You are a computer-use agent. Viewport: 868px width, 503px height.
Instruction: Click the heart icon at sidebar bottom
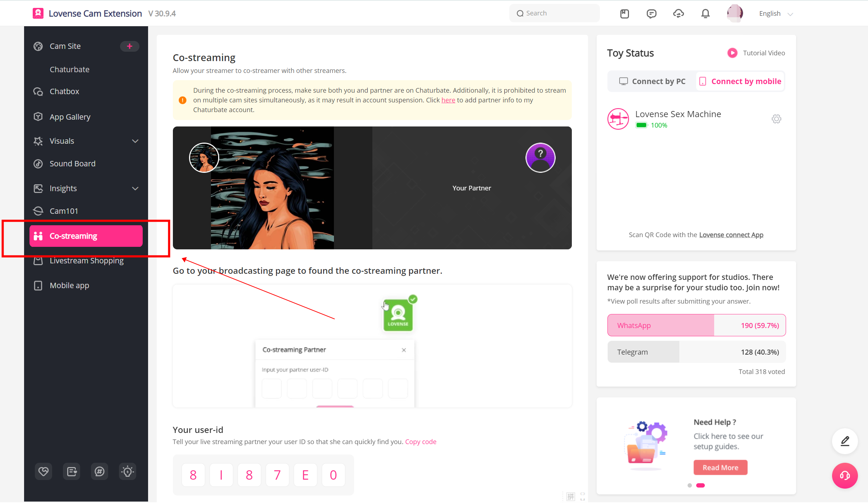43,471
